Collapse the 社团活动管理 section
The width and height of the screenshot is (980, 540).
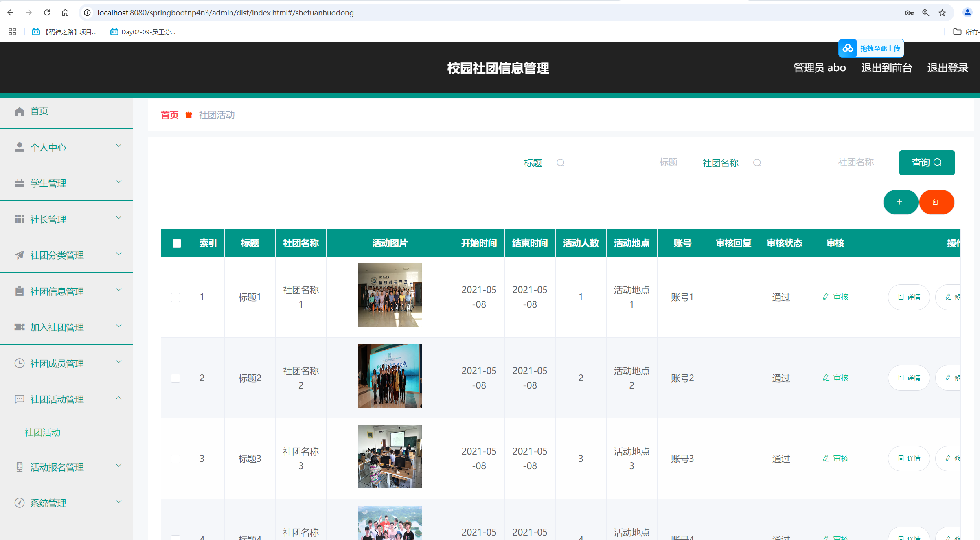coord(118,398)
